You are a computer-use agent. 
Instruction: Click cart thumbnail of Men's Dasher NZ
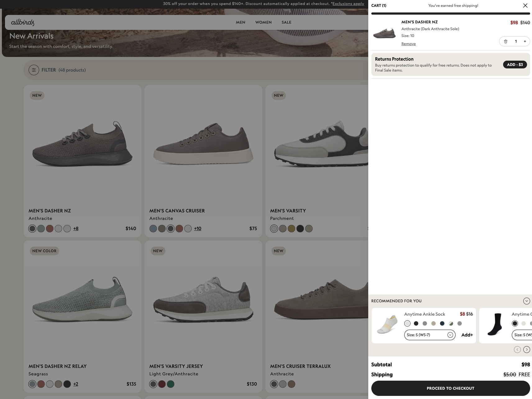[384, 33]
